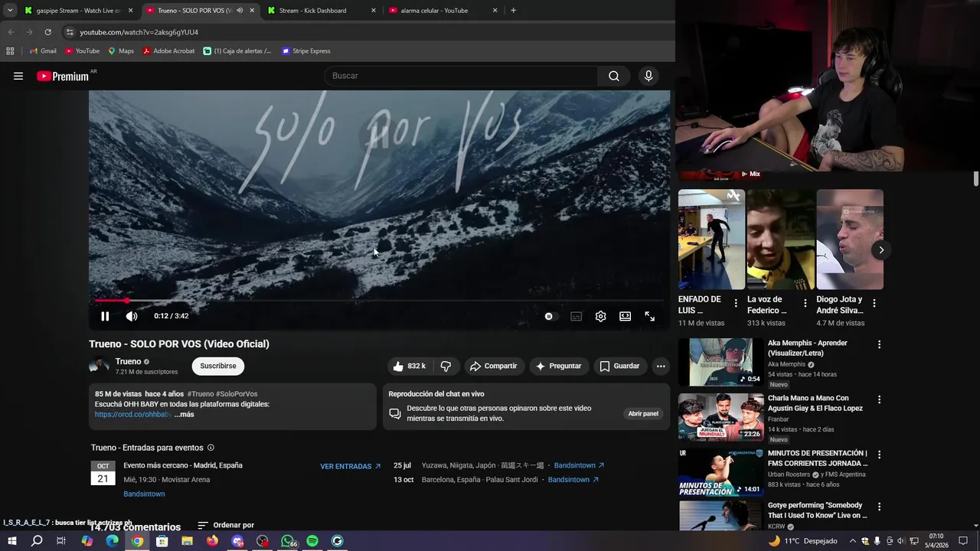
Task: Open Bandsintown link for Yuzawa event
Action: pos(579,465)
